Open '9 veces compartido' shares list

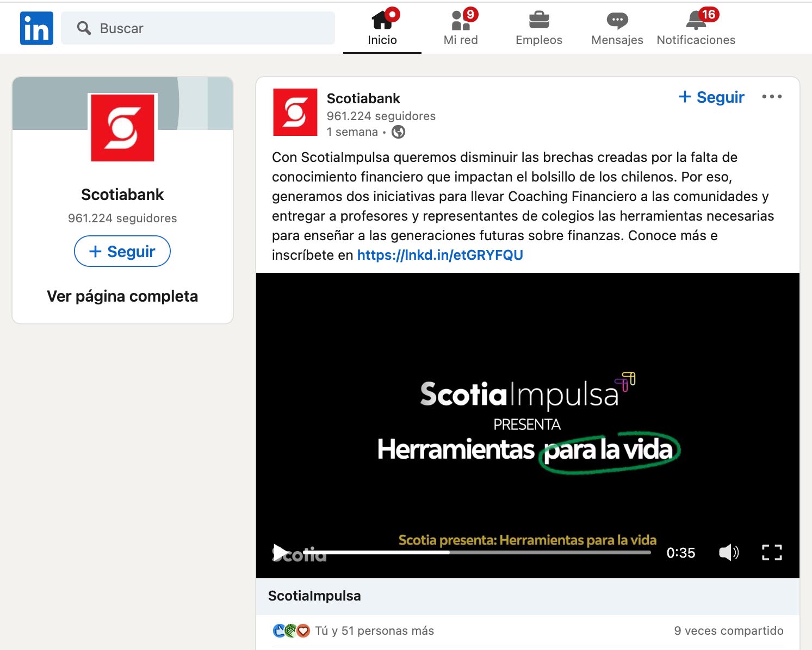pos(728,631)
